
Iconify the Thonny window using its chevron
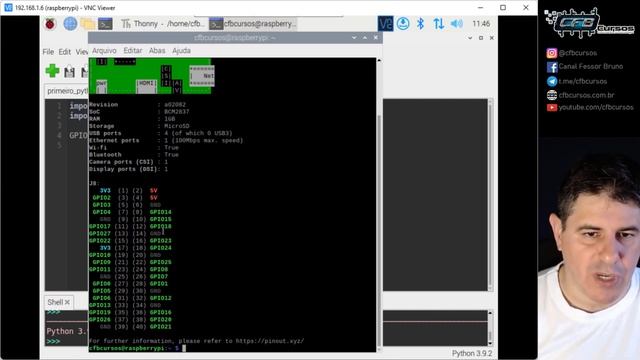tap(470, 38)
